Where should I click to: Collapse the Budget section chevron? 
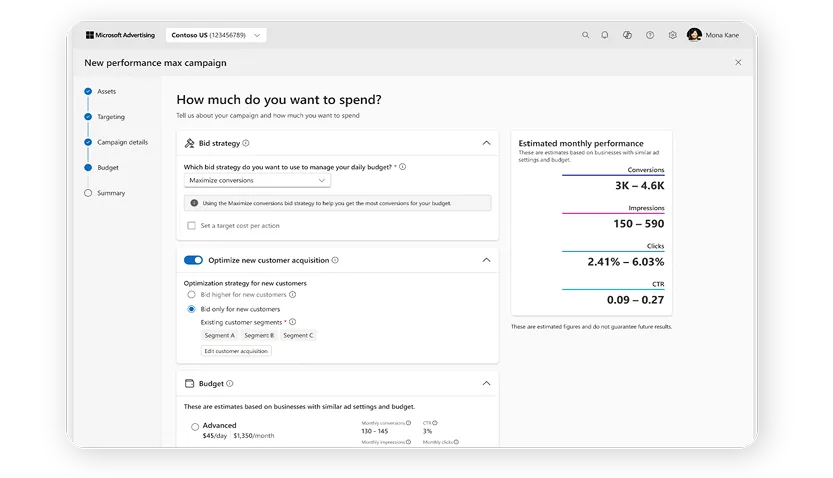point(486,383)
